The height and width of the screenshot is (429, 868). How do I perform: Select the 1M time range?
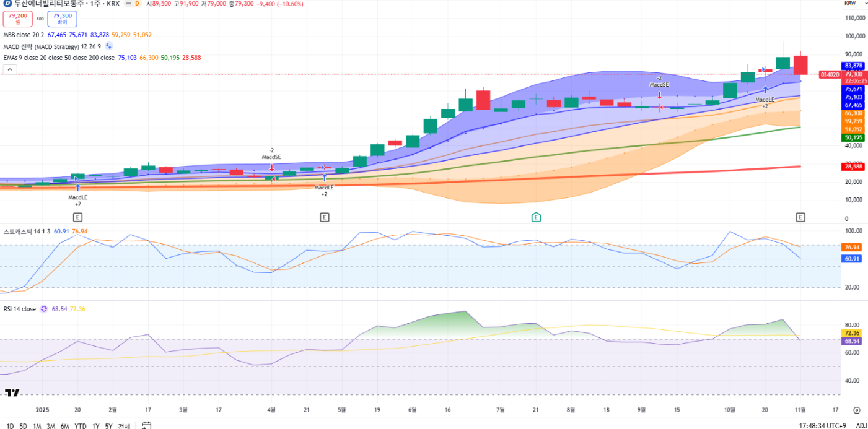click(x=37, y=426)
